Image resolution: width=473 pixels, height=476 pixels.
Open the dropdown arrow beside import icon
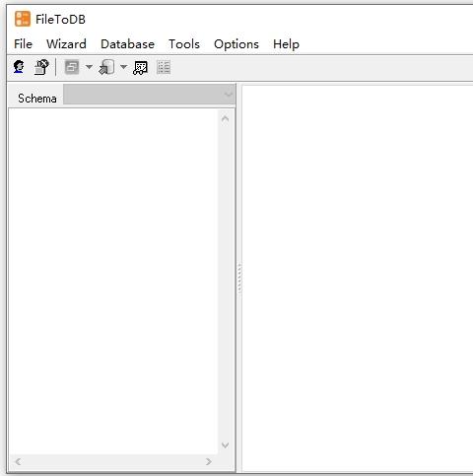point(123,67)
